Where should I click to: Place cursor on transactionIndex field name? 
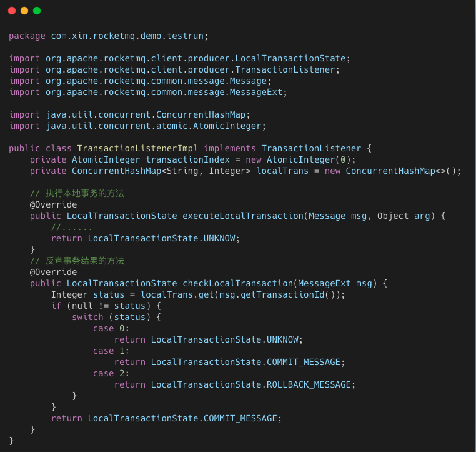point(187,159)
